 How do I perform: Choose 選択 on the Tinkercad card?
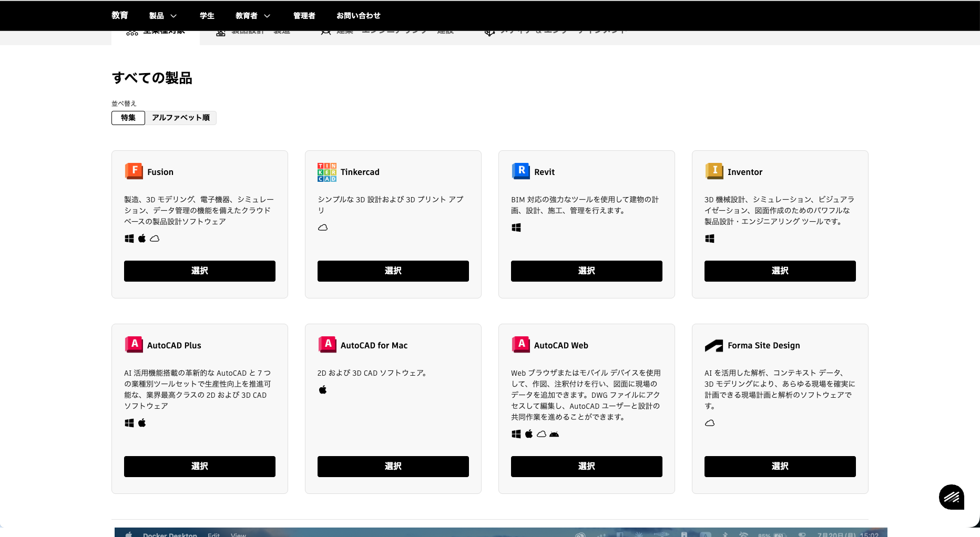pos(393,271)
